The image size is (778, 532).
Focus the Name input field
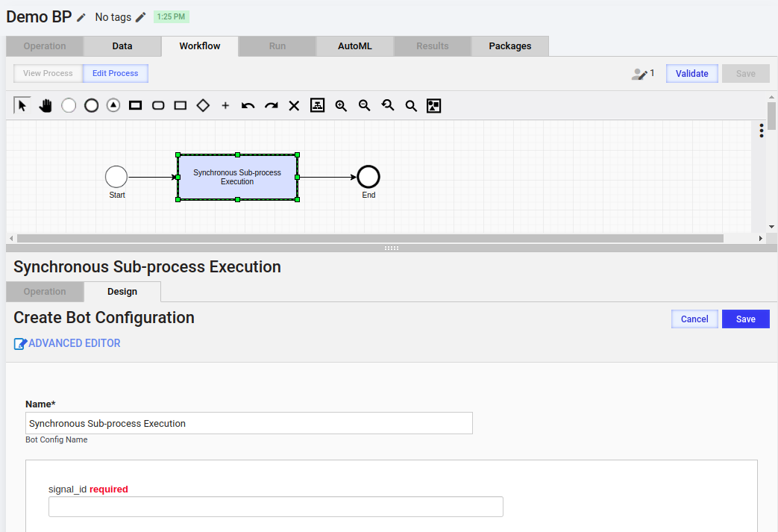249,423
